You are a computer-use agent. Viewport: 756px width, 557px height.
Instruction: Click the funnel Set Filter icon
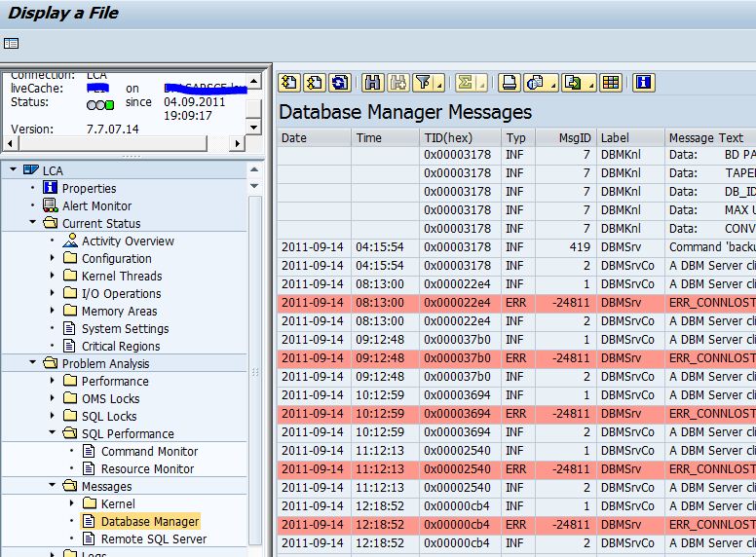point(424,83)
